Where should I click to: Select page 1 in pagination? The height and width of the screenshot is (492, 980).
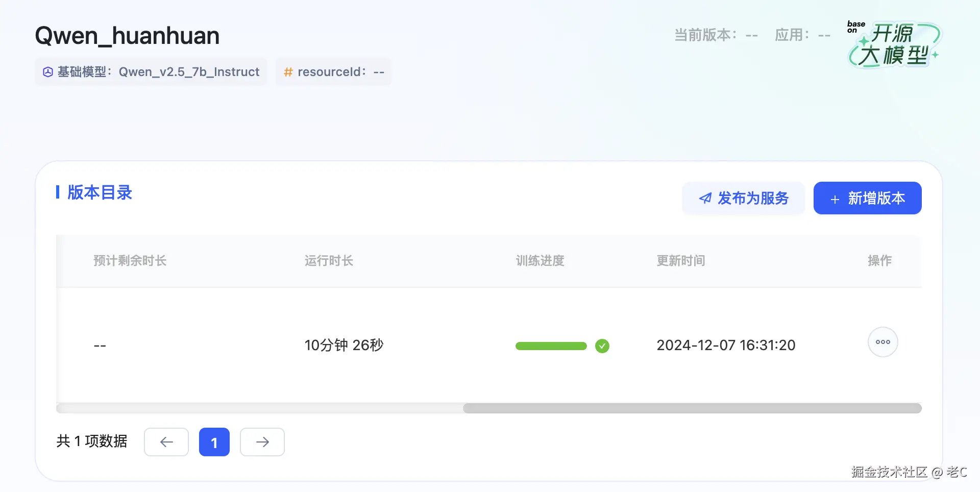pyautogui.click(x=214, y=442)
